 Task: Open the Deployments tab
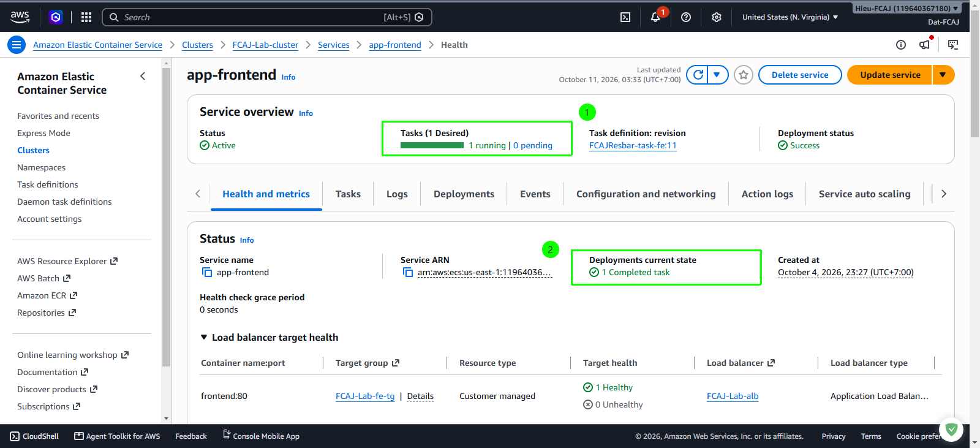pos(464,194)
